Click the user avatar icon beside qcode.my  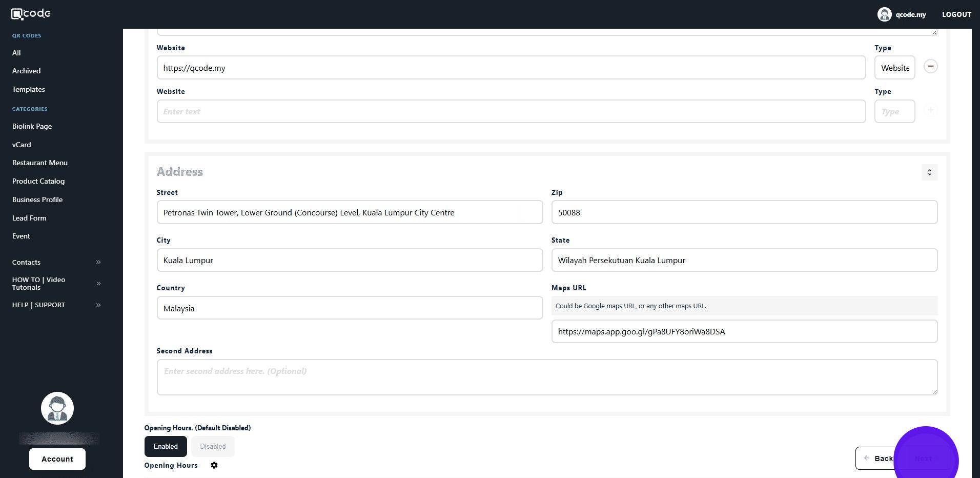tap(884, 14)
